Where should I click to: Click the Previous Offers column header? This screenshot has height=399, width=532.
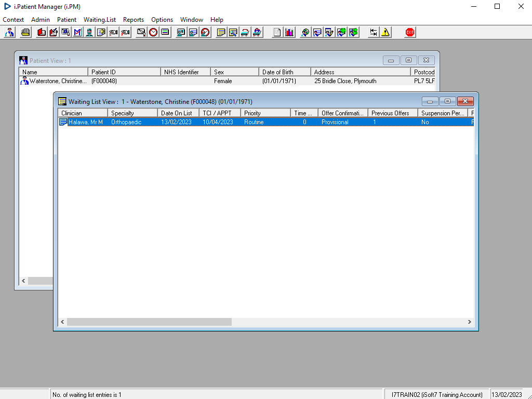coord(393,113)
